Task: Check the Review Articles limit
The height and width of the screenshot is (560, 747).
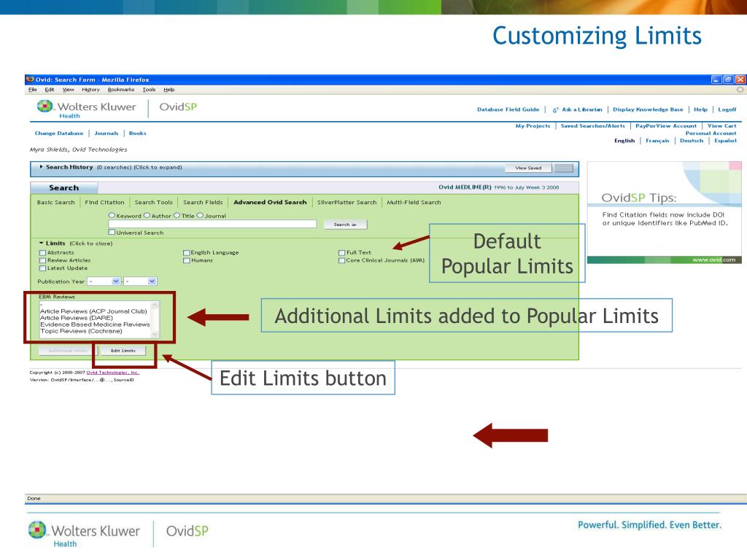Action: pos(43,260)
